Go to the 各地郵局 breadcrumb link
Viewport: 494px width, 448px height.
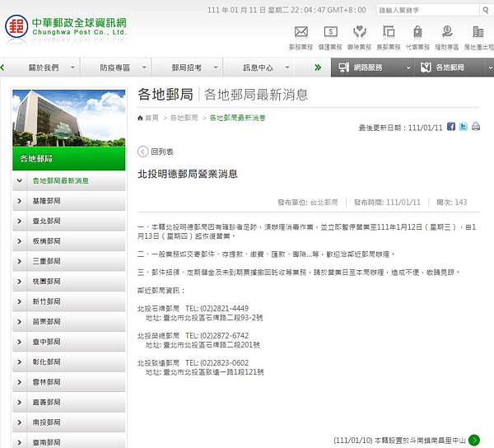point(184,118)
